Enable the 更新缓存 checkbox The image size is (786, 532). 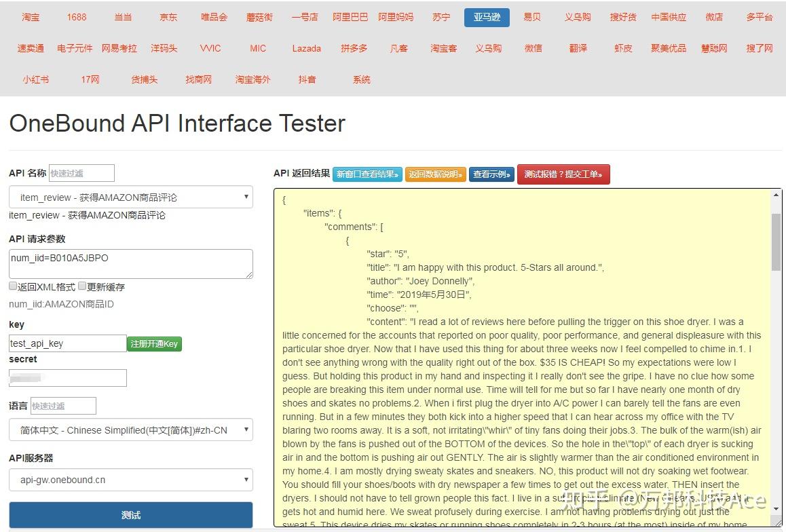82,286
